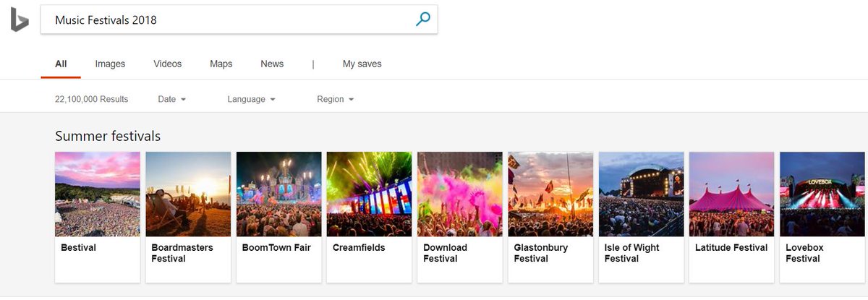Click the Latitude Festival title link

[x=731, y=247]
